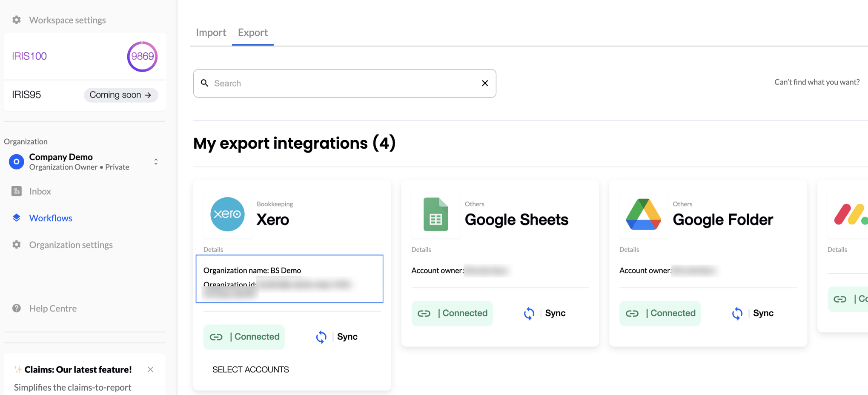The image size is (868, 395).
Task: Click My export integrations (4) heading
Action: point(295,143)
